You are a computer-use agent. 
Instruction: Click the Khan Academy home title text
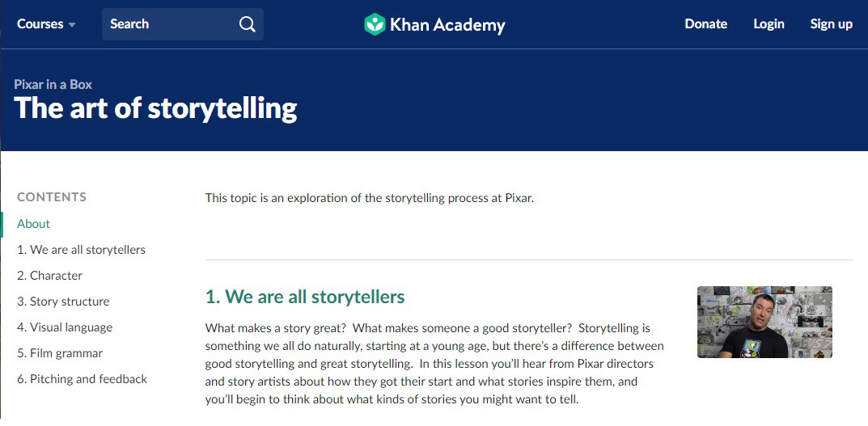click(x=447, y=25)
